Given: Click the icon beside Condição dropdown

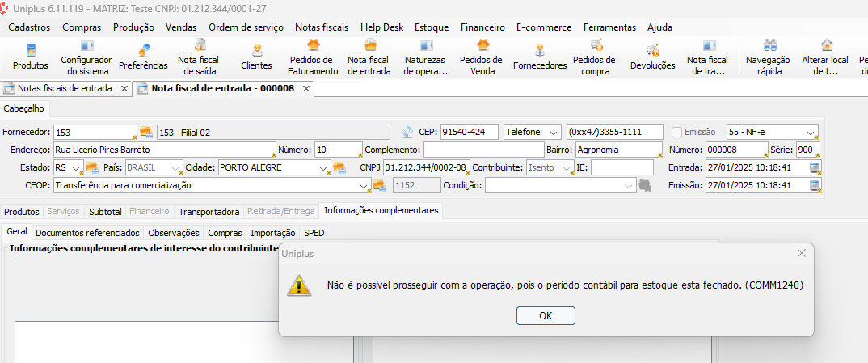Looking at the screenshot, I should pyautogui.click(x=644, y=185).
